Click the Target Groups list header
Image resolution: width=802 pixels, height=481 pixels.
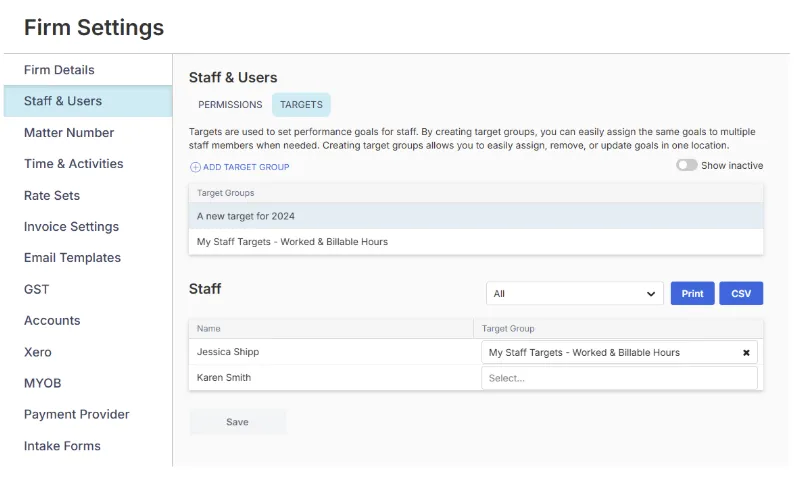point(476,193)
